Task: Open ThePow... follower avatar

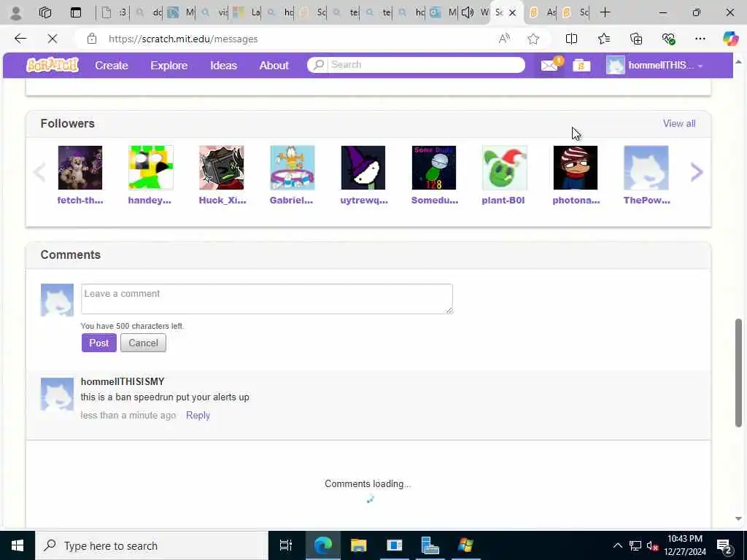Action: 646,168
